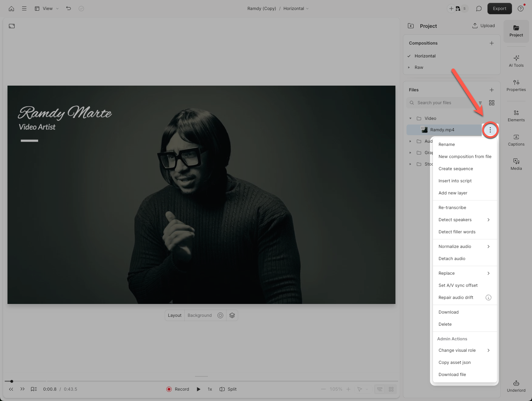The height and width of the screenshot is (401, 532).
Task: Click the sort/filter icon beside file search
Action: [x=480, y=103]
